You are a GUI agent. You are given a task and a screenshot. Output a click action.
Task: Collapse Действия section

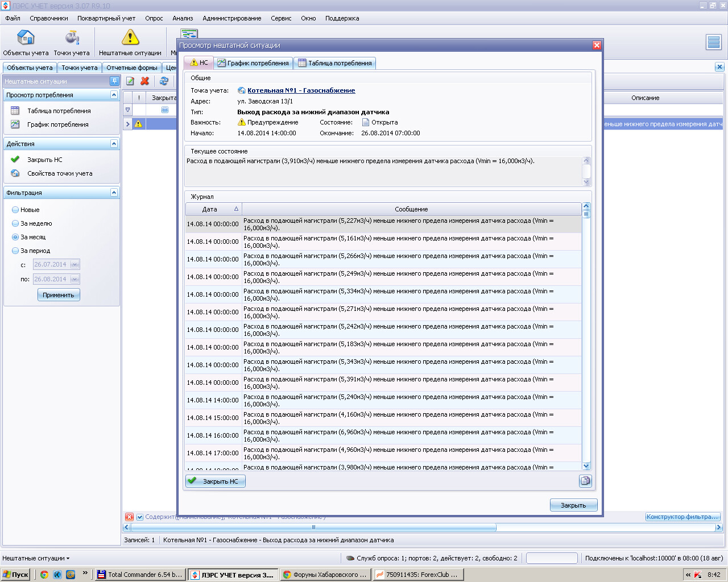(114, 144)
